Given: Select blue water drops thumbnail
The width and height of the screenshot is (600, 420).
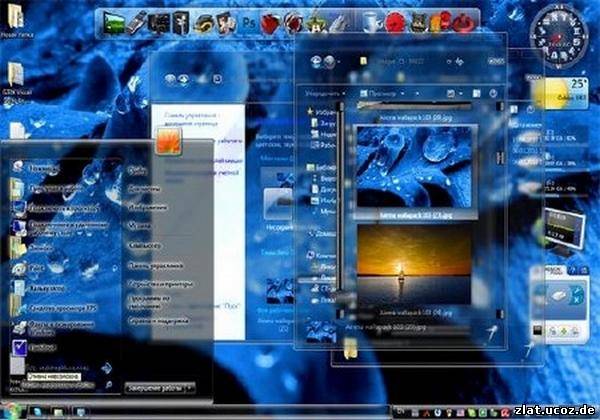Looking at the screenshot, I should tap(414, 167).
